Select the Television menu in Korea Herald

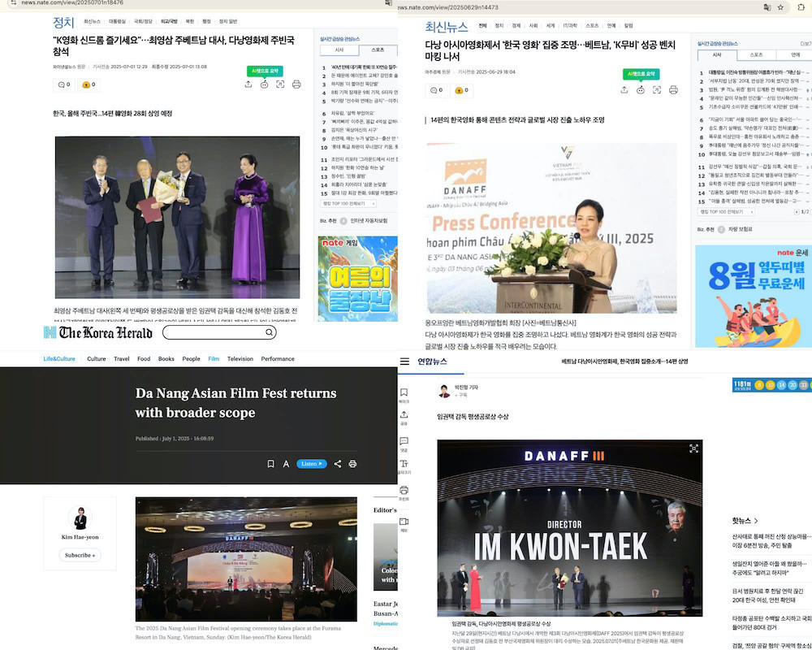tap(240, 358)
